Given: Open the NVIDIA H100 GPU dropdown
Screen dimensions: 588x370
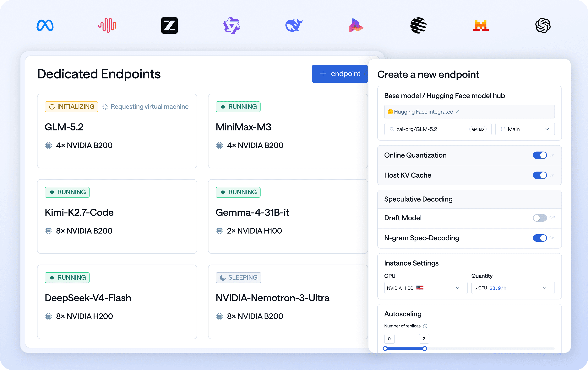Looking at the screenshot, I should point(426,288).
